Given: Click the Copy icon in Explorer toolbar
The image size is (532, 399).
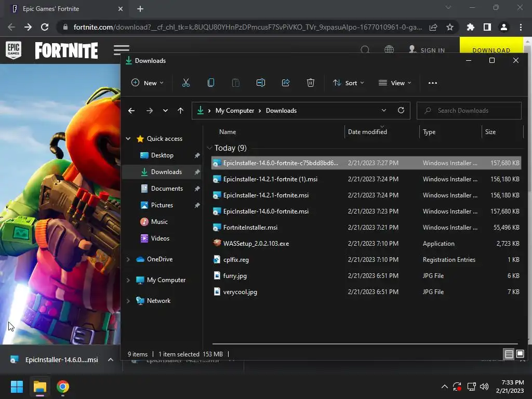Looking at the screenshot, I should [211, 83].
